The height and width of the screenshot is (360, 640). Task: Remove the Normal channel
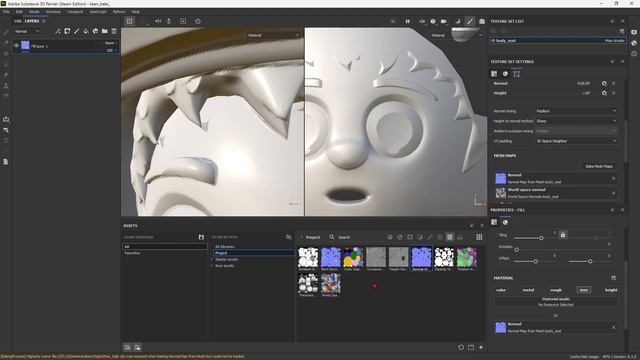613,83
